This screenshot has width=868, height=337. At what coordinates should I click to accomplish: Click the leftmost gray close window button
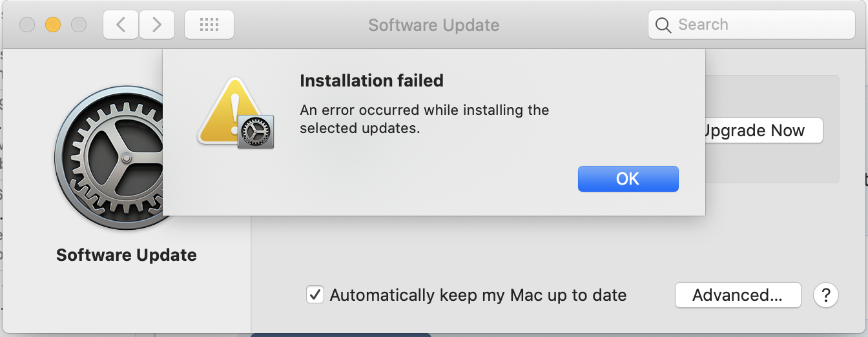point(27,25)
